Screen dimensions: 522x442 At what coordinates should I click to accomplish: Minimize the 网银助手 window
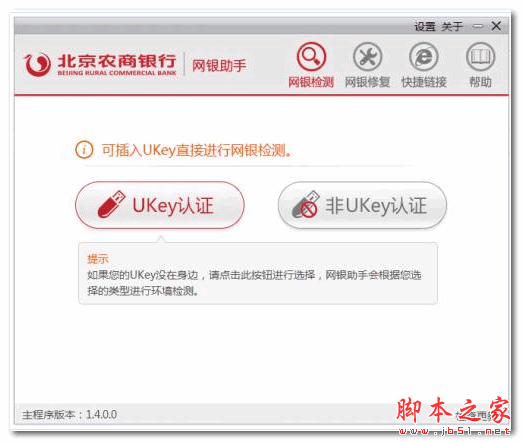(478, 26)
